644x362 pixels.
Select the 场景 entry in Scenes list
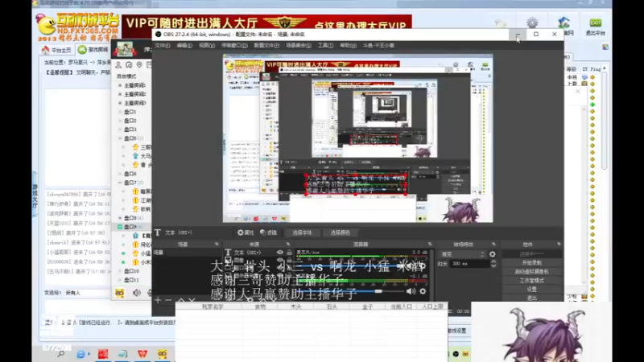coord(188,253)
